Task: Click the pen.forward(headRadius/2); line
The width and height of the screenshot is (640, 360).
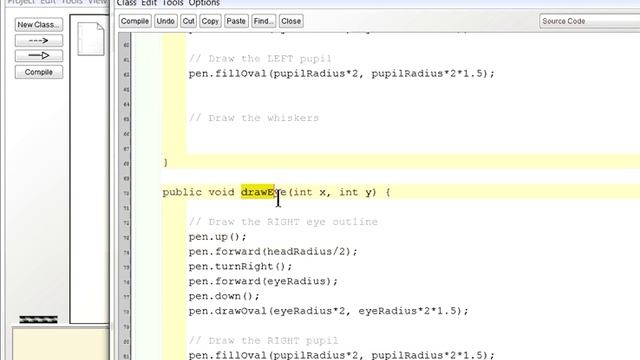Action: (x=273, y=251)
